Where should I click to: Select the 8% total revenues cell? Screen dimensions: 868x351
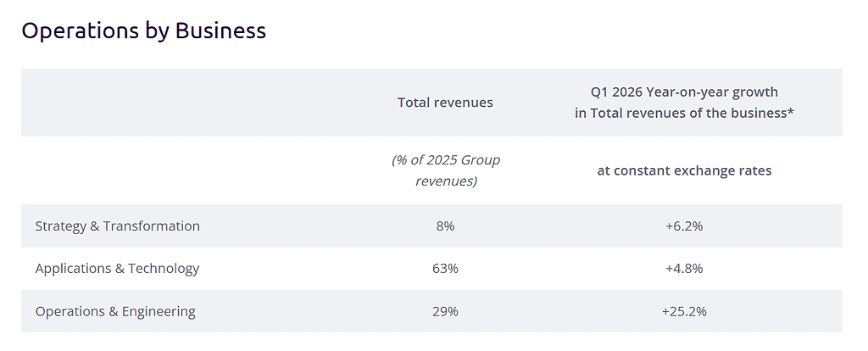[x=445, y=226]
